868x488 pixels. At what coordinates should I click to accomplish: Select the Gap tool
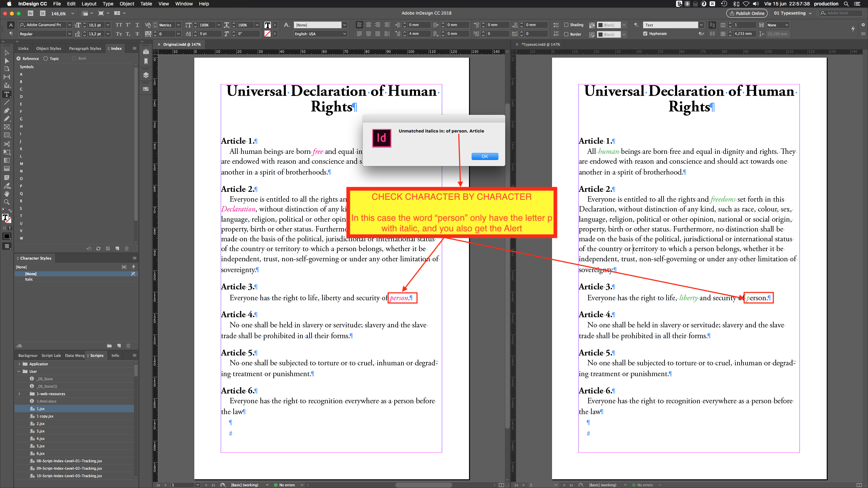point(6,77)
